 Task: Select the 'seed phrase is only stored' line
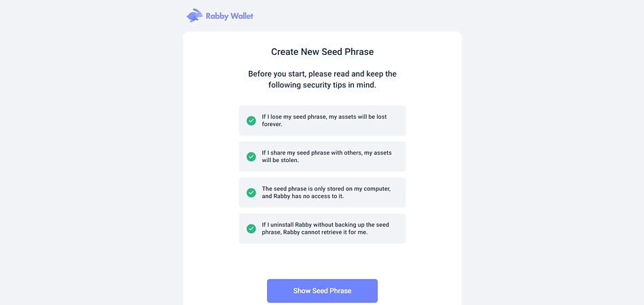click(325, 189)
